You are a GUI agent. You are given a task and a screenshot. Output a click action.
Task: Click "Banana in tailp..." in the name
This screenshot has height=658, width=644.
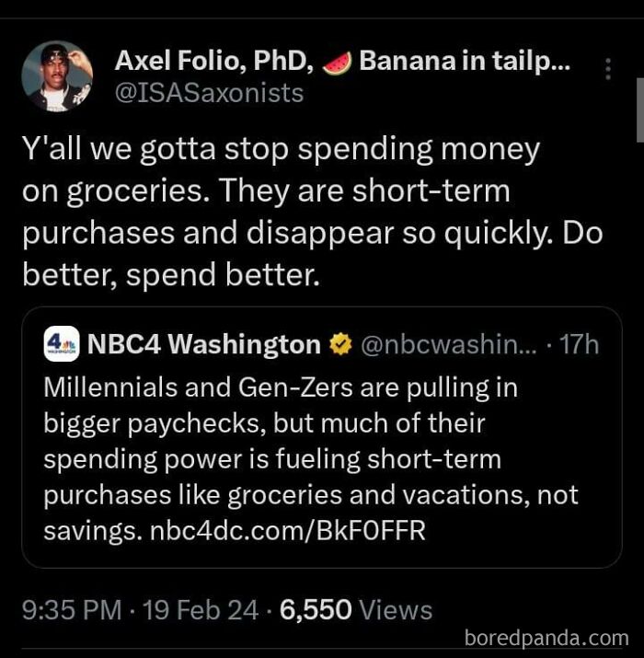(x=465, y=62)
